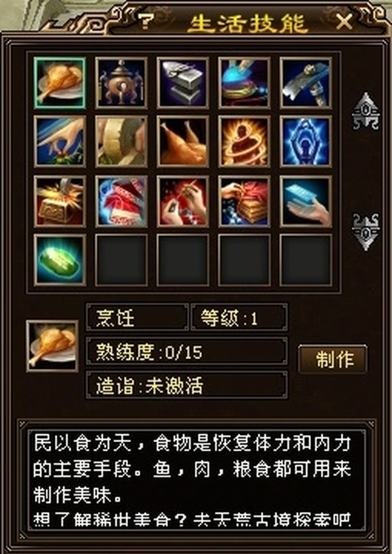Click the 制作 craft button

[333, 359]
